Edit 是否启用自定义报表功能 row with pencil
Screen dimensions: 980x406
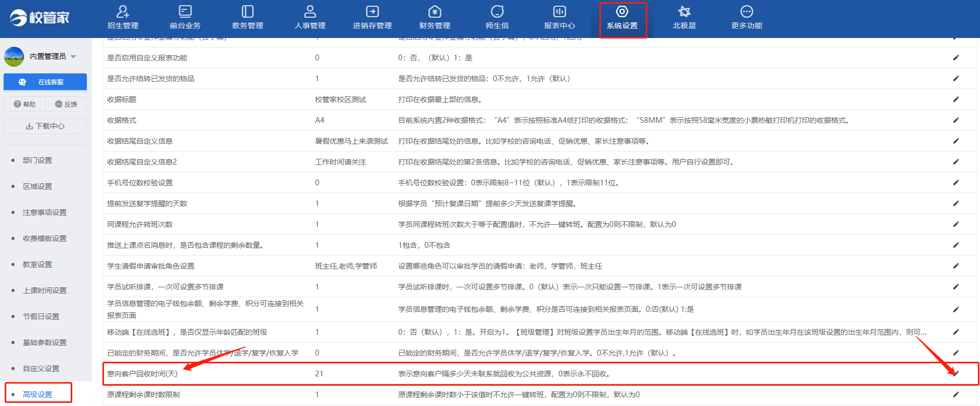tap(956, 58)
